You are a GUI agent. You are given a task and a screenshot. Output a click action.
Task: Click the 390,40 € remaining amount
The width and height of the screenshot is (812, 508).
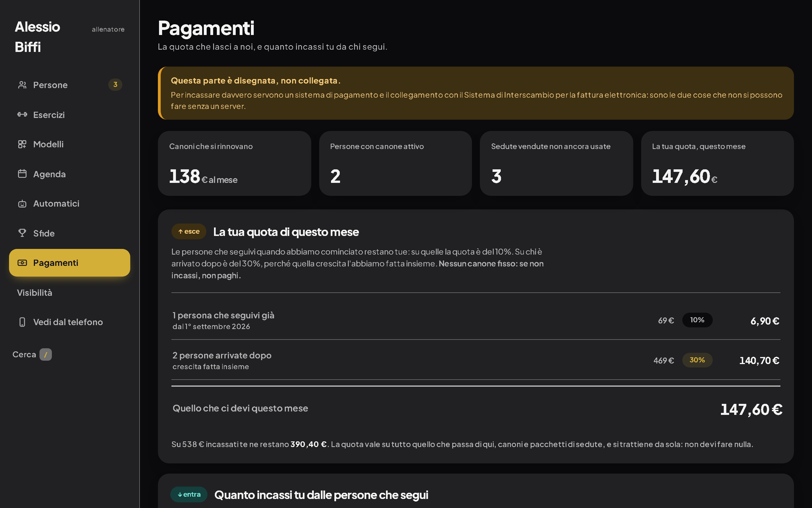coord(308,444)
